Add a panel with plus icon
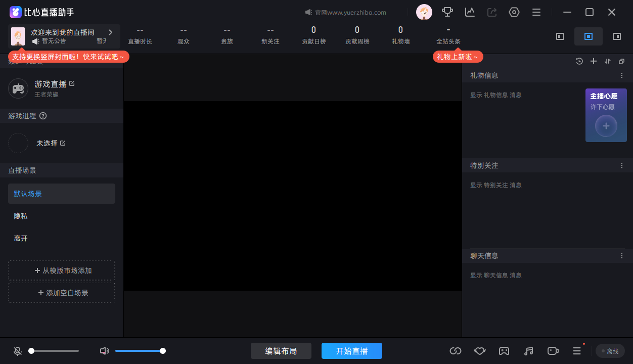The width and height of the screenshot is (633, 364). [594, 61]
